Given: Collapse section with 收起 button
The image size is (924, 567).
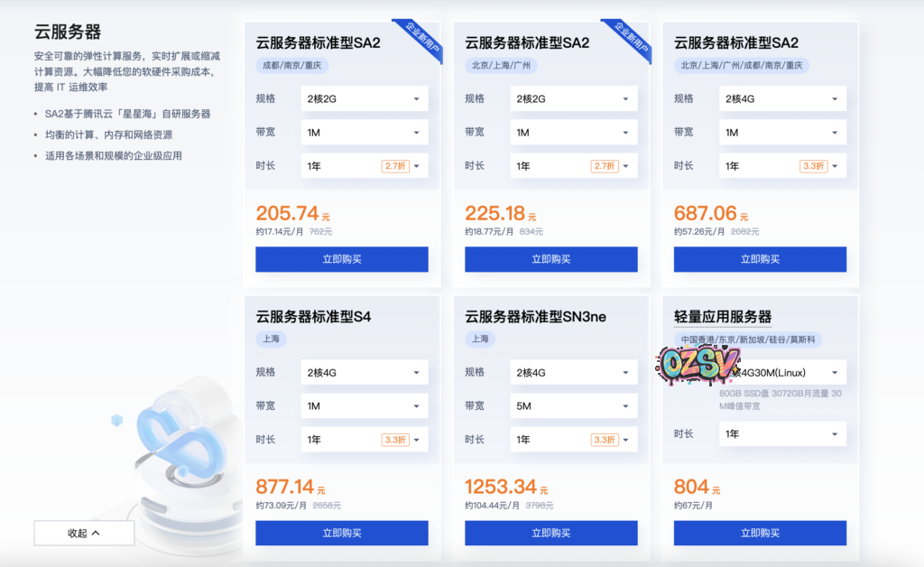Looking at the screenshot, I should pos(84,533).
